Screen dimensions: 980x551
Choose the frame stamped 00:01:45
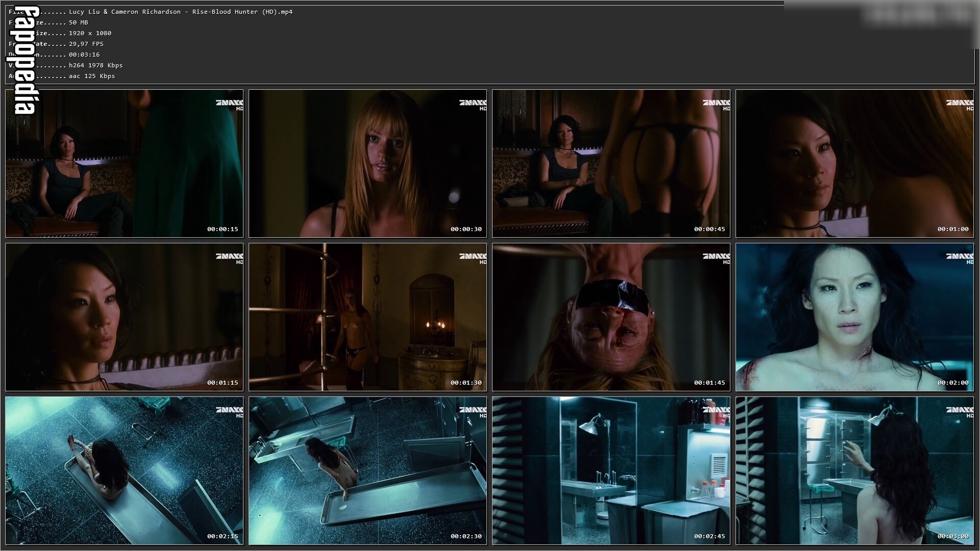(x=611, y=317)
